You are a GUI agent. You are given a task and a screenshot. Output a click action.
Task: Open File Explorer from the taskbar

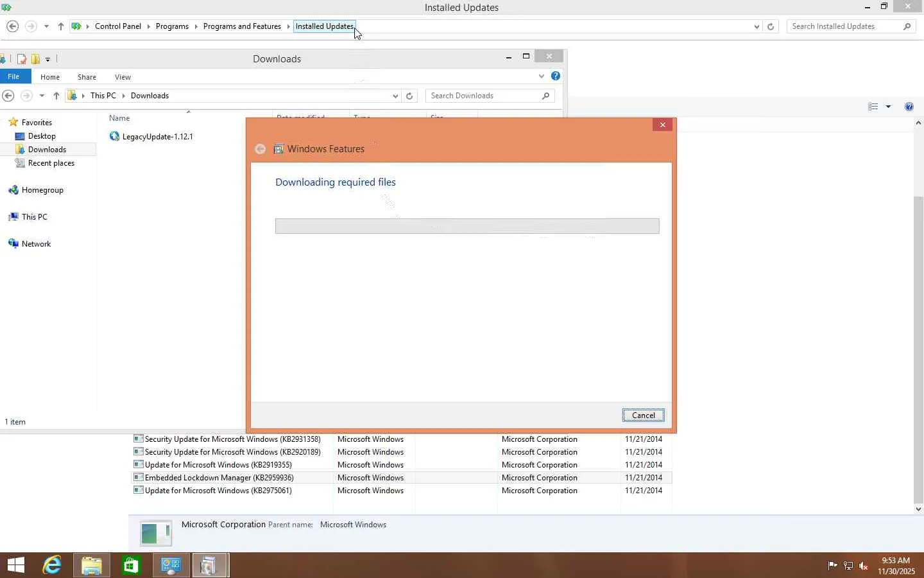92,566
